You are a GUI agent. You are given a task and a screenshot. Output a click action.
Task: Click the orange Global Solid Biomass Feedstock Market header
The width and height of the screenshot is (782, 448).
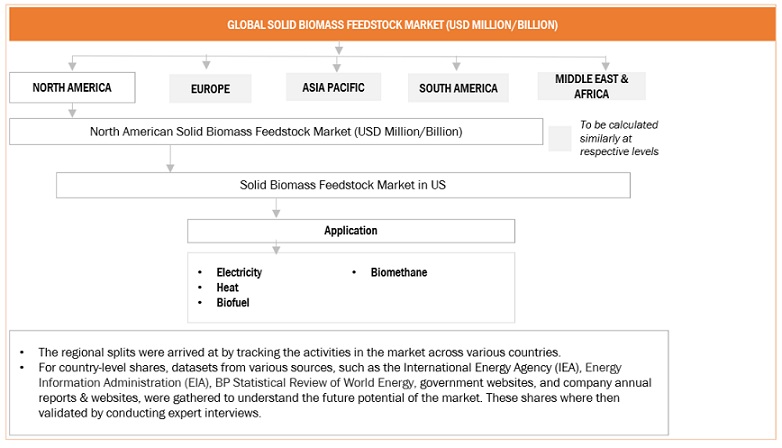point(391,24)
